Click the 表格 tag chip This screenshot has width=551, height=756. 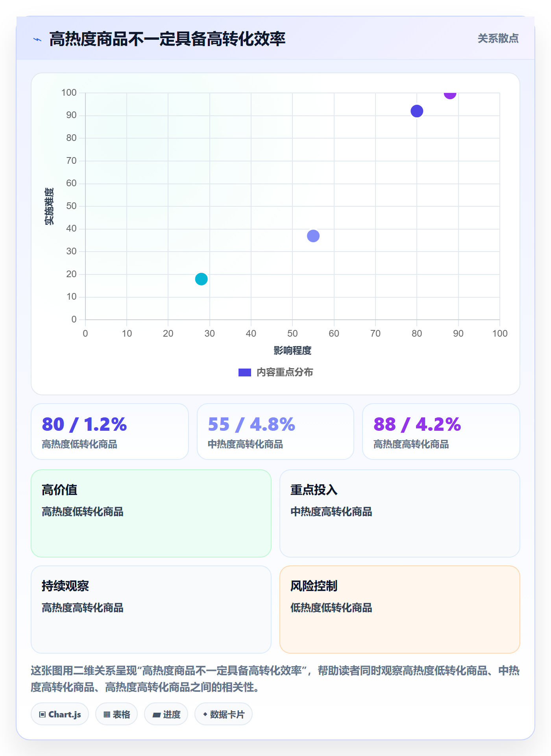[116, 714]
